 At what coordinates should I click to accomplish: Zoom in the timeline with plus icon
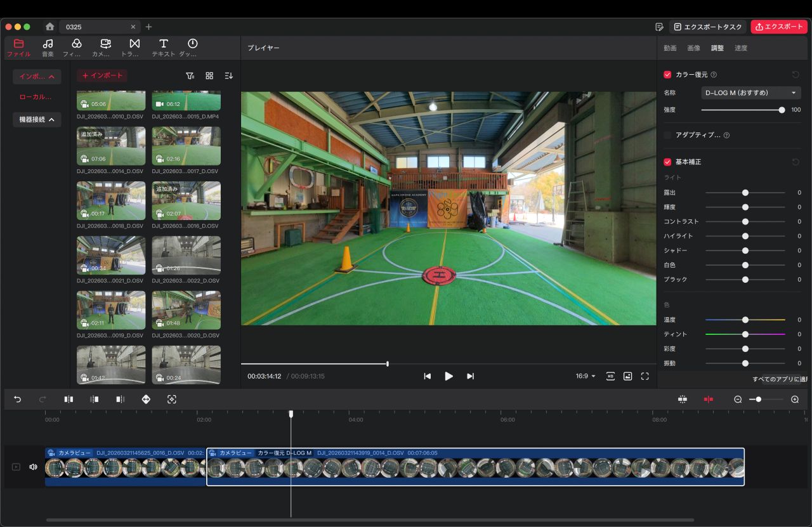point(795,400)
